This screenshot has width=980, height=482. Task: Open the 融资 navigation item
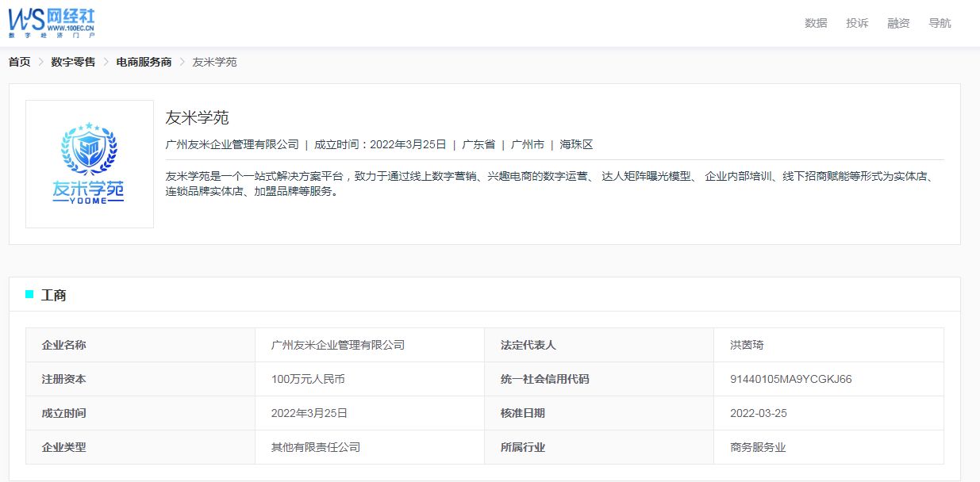point(898,23)
